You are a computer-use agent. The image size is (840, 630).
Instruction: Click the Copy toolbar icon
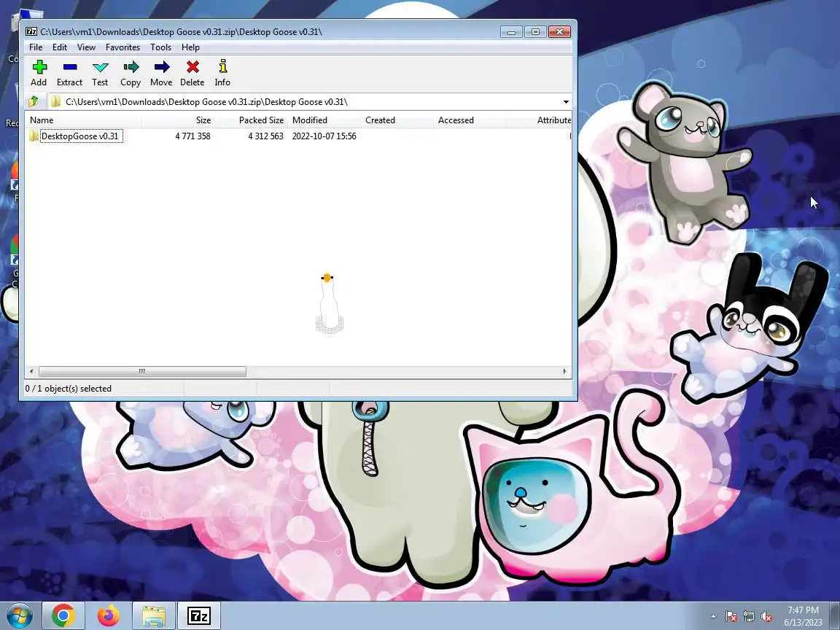click(131, 73)
